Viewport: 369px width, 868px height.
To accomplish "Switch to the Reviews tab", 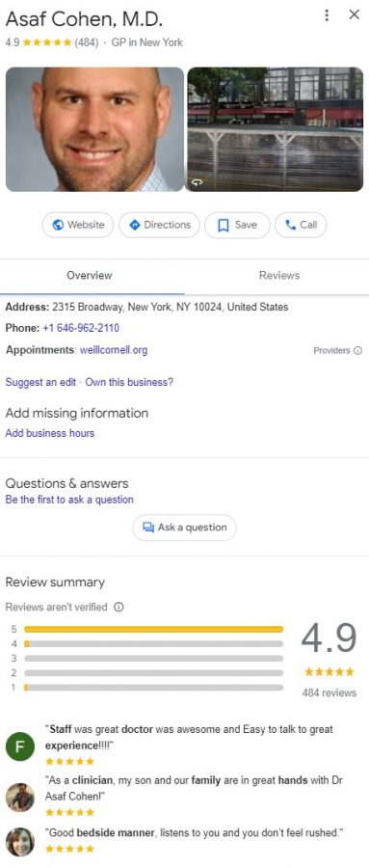I will point(279,276).
